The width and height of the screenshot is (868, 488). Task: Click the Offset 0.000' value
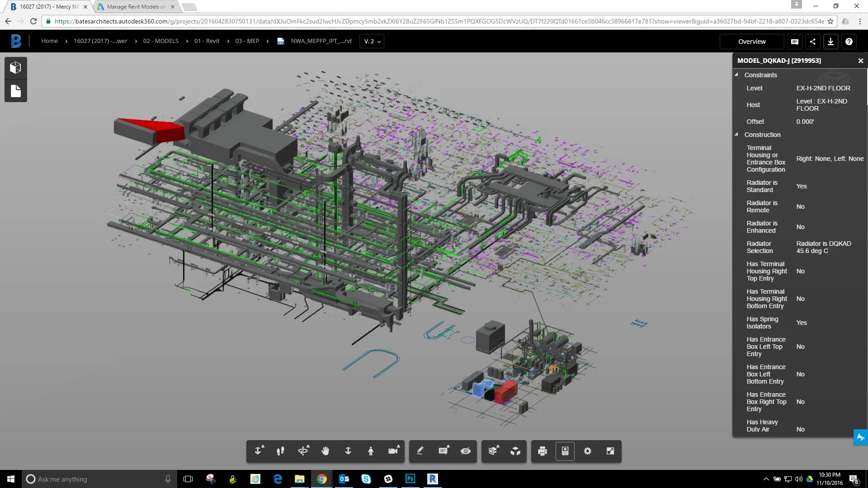coord(805,122)
